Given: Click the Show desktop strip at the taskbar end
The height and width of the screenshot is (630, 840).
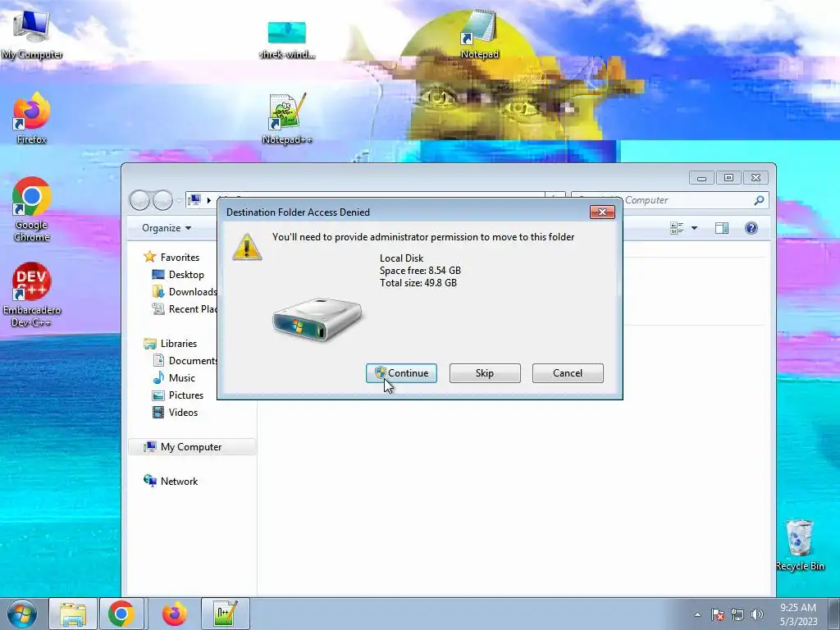Looking at the screenshot, I should tap(834, 614).
